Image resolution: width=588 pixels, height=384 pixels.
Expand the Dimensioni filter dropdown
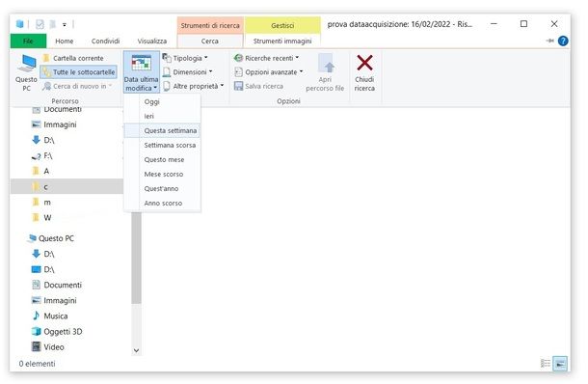tap(188, 72)
